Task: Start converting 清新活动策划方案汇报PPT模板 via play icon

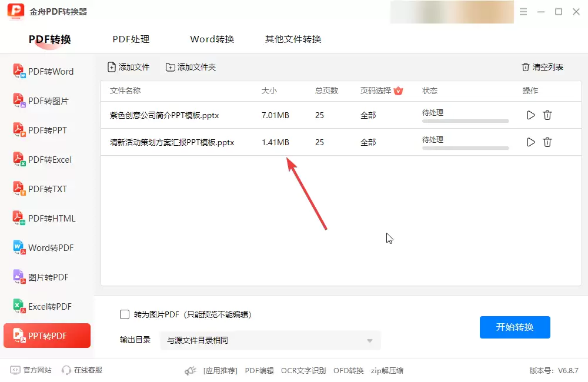Action: pos(530,142)
